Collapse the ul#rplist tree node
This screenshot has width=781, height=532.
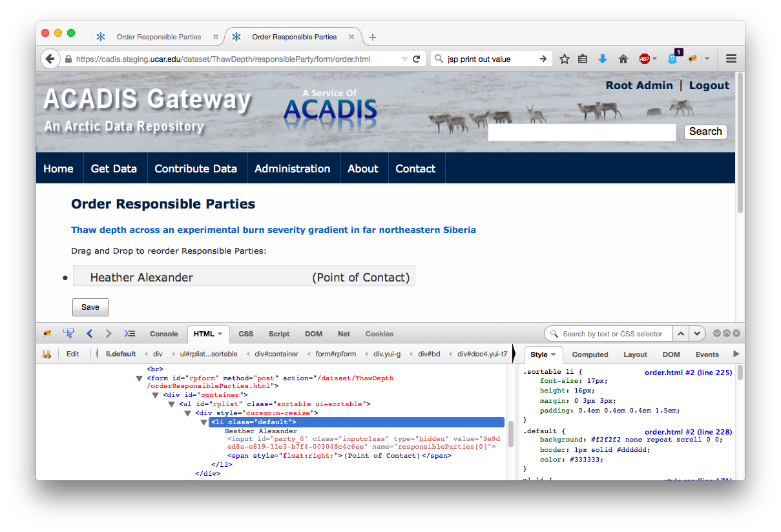[172, 404]
